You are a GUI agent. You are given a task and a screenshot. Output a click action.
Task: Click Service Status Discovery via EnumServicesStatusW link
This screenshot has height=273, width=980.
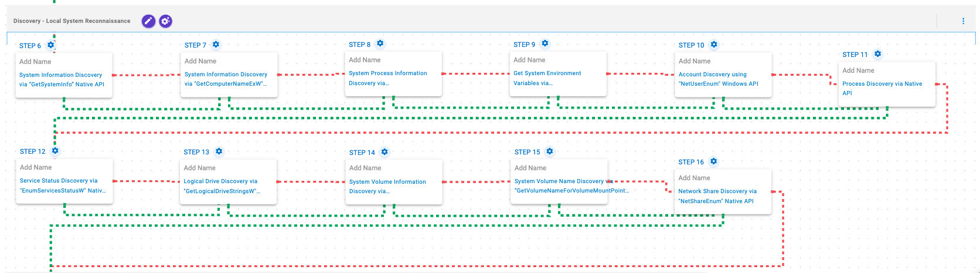[62, 186]
